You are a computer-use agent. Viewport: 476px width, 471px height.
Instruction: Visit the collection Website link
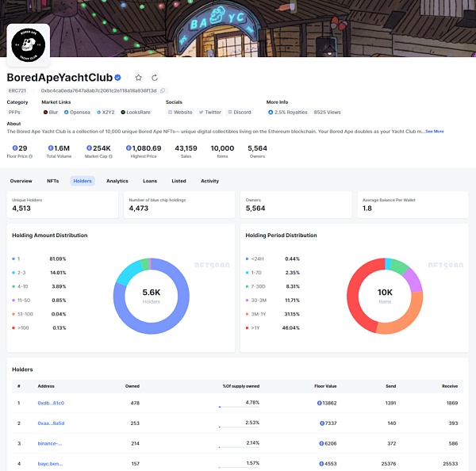tap(181, 112)
